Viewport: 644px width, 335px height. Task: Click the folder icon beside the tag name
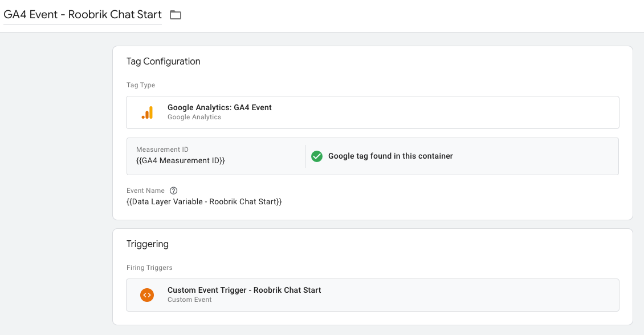(x=176, y=15)
